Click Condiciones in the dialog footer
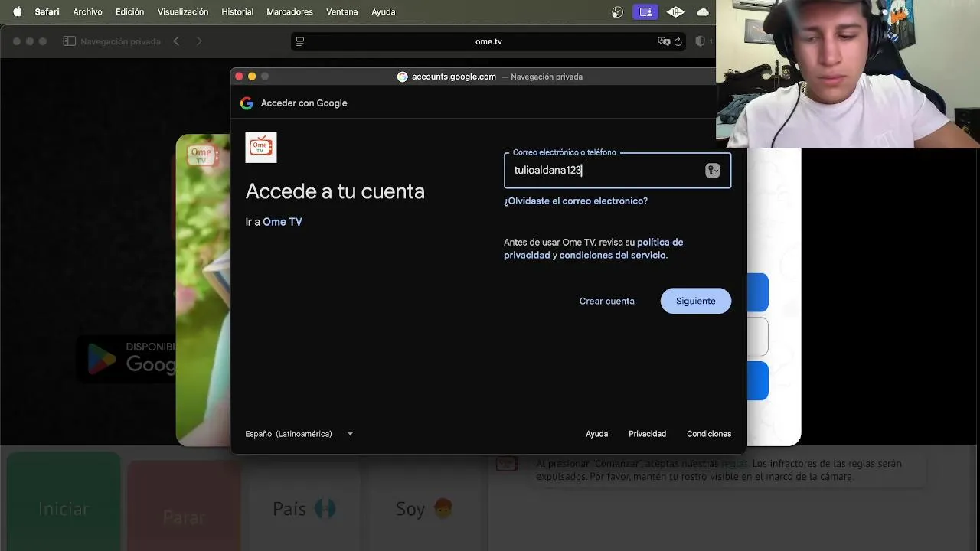 pyautogui.click(x=709, y=434)
